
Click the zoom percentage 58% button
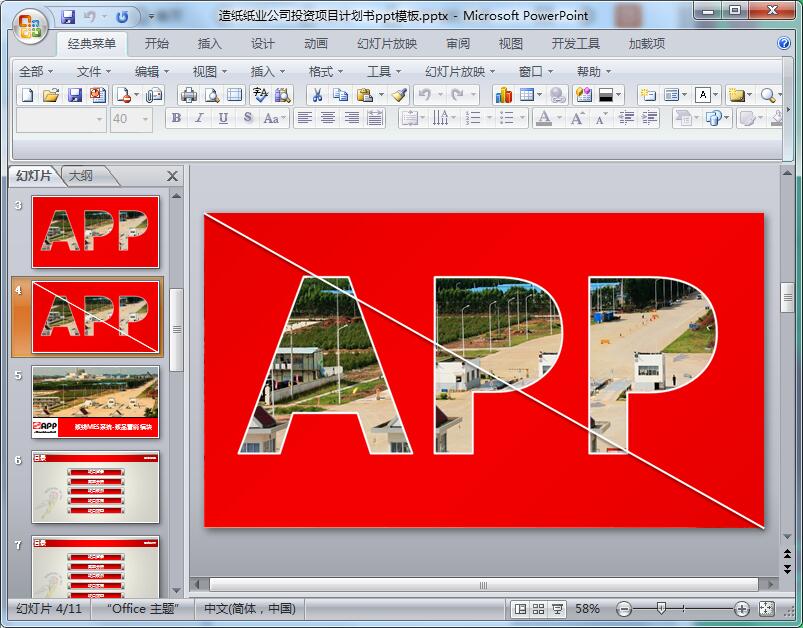point(588,608)
